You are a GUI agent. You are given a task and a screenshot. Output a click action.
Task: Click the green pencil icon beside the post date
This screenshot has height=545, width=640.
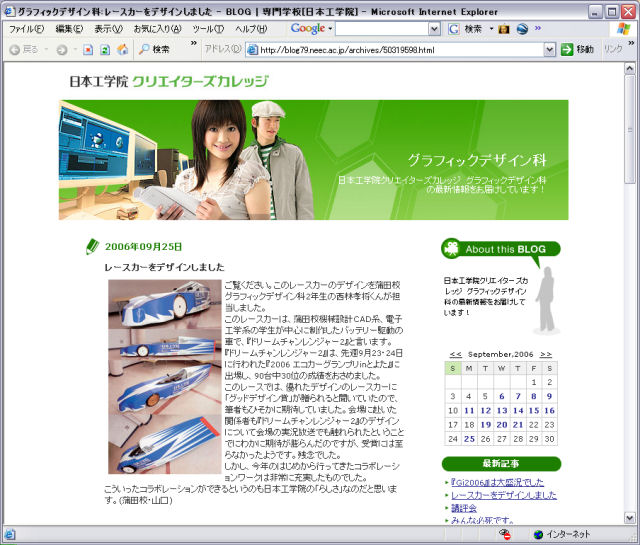[x=92, y=247]
